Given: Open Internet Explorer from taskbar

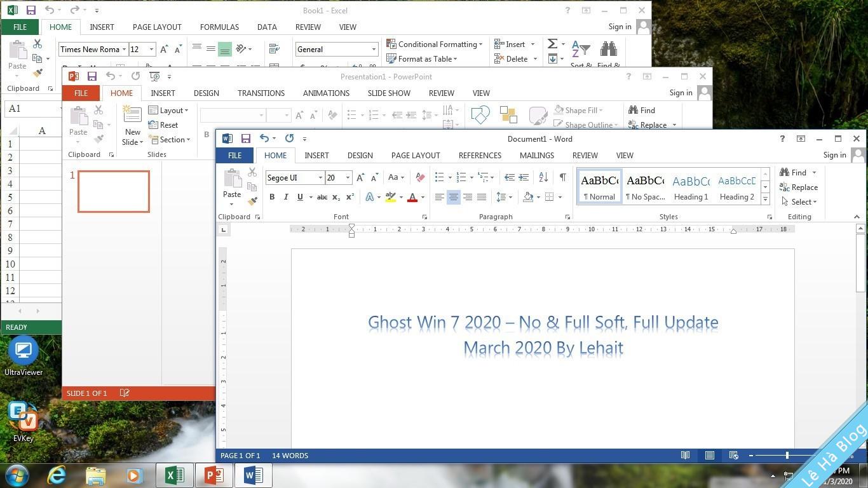Looking at the screenshot, I should coord(57,475).
